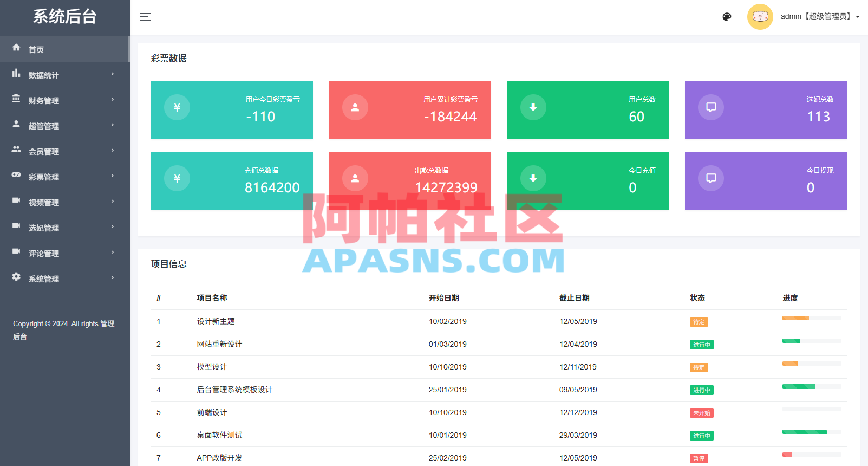This screenshot has width=868, height=466.
Task: Click the progress bar for 设计新主题
Action: click(x=812, y=318)
